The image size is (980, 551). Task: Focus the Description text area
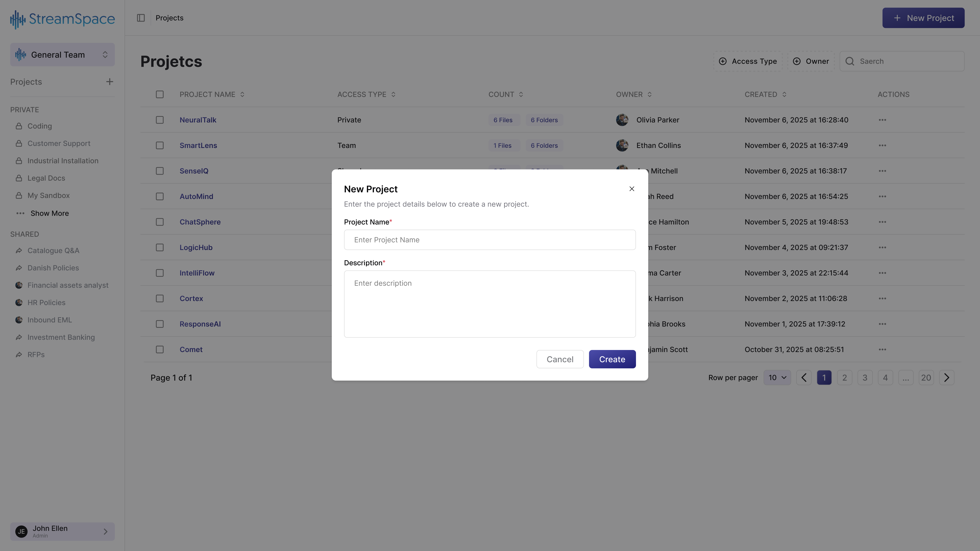click(490, 304)
